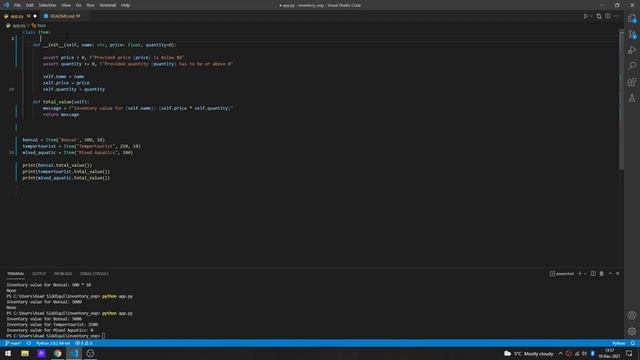Open Windows notification center icon
The width and height of the screenshot is (640, 360).
tap(629, 353)
